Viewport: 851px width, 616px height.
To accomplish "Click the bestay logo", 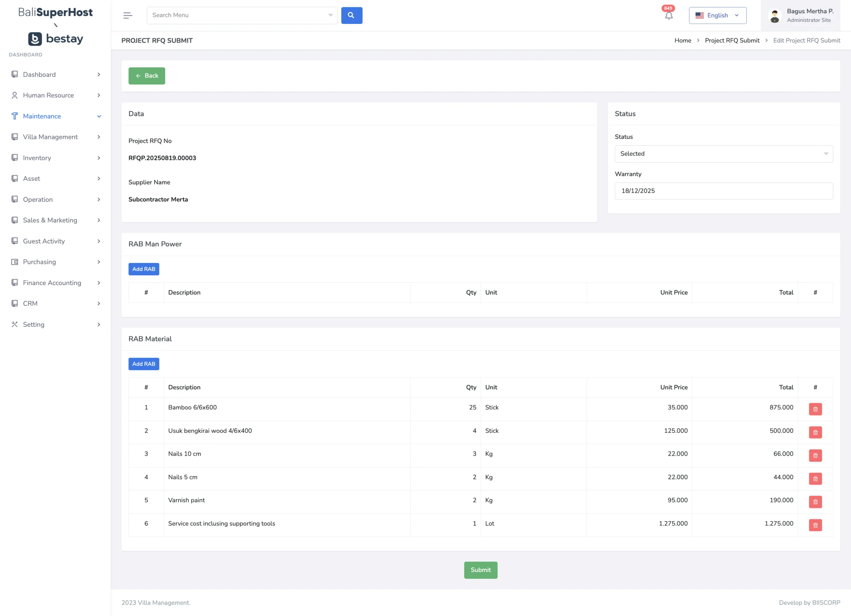I will 56,39.
